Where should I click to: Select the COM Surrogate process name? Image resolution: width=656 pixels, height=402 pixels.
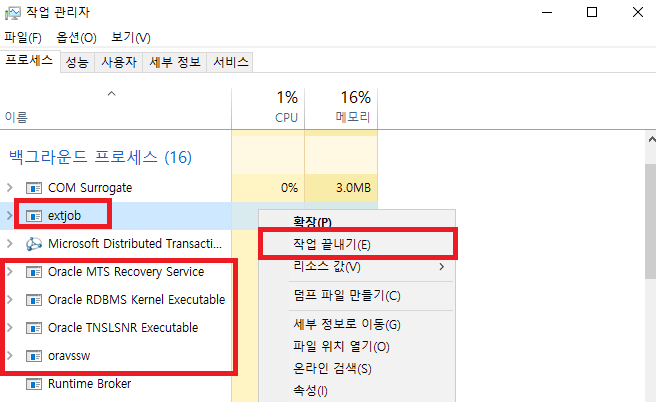pyautogui.click(x=90, y=188)
